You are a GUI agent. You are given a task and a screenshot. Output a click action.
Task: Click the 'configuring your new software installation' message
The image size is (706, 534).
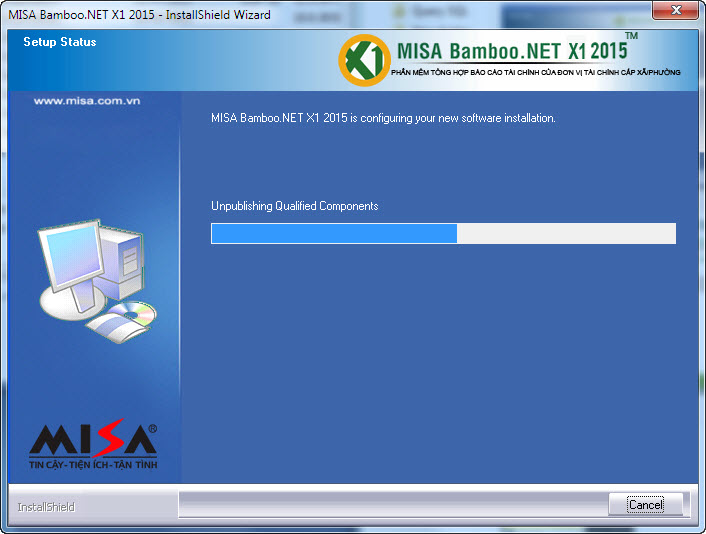(383, 118)
